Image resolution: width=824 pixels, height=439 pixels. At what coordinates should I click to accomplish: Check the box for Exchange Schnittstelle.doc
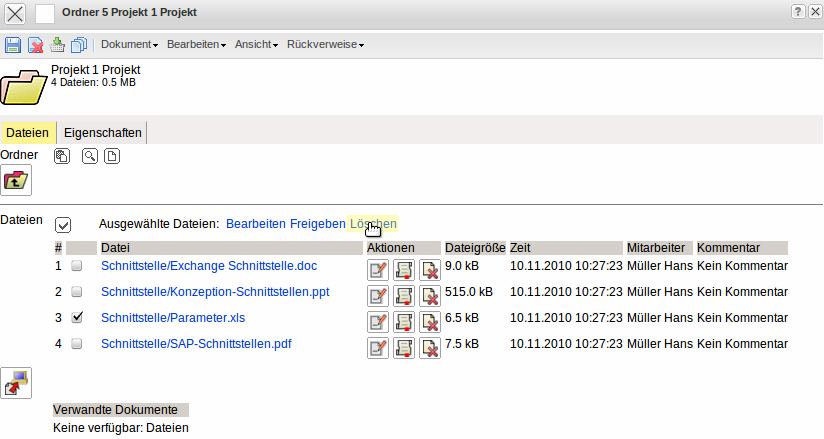pyautogui.click(x=77, y=266)
